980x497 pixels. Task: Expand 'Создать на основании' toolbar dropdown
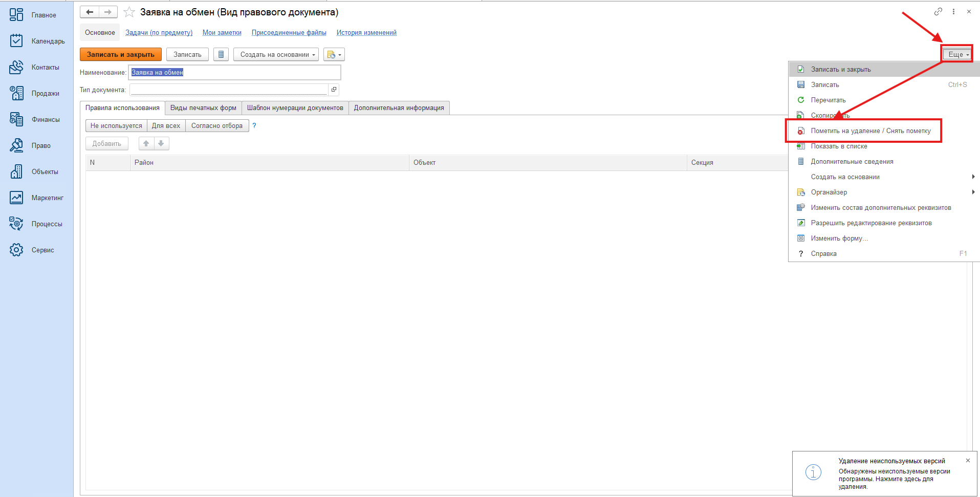[x=276, y=54]
